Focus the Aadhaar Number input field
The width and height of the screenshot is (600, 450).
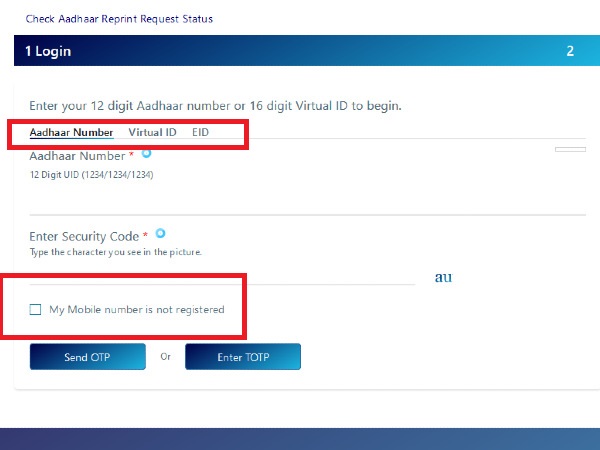[x=300, y=200]
